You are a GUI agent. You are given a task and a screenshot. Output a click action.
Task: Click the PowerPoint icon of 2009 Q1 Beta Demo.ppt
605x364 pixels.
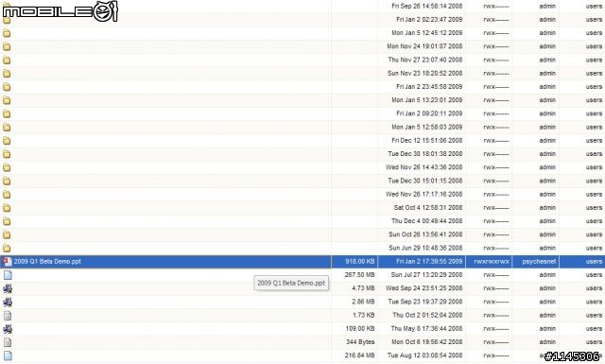coord(8,262)
